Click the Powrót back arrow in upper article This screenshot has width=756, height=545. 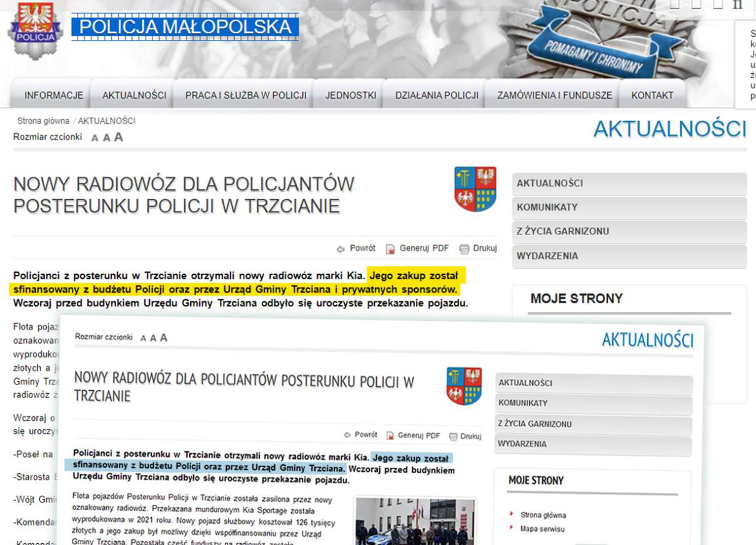pyautogui.click(x=341, y=249)
